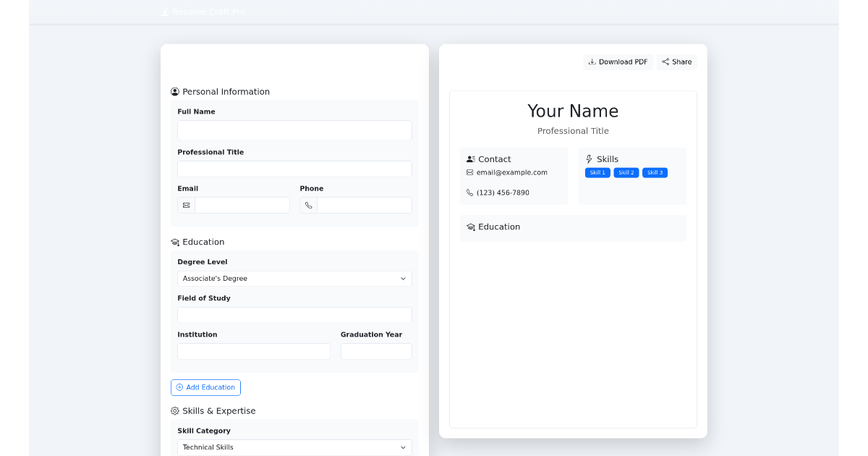868x456 pixels.
Task: Select the Technical Skills option field
Action: coord(294,447)
